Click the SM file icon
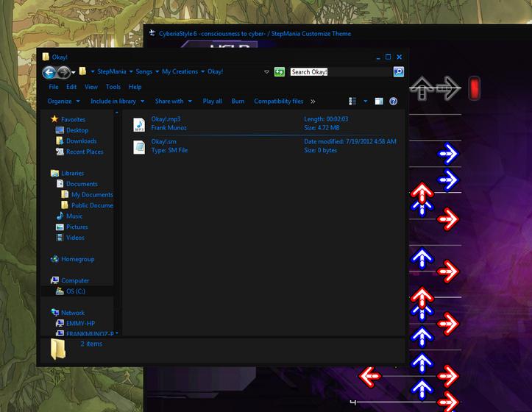The height and width of the screenshot is (412, 532). 139,147
